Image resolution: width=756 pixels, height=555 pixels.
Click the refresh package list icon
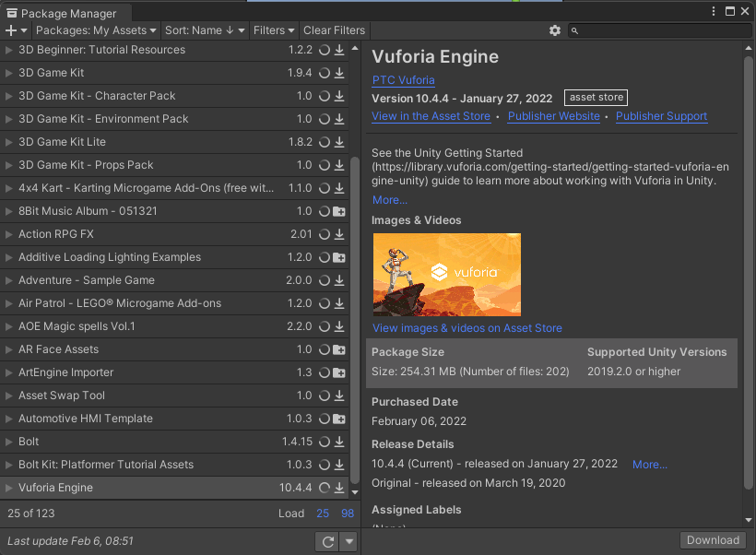click(328, 541)
